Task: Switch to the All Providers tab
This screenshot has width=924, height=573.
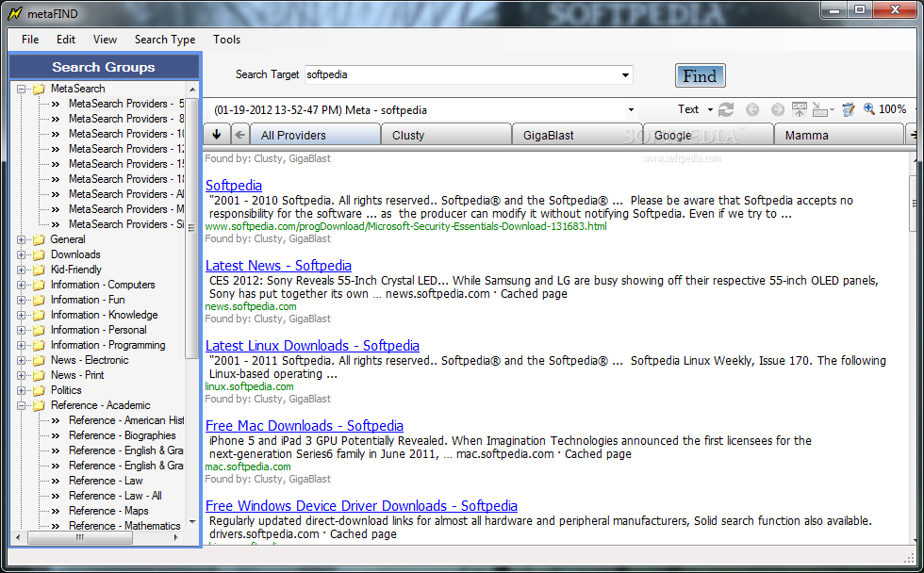Action: (x=315, y=135)
